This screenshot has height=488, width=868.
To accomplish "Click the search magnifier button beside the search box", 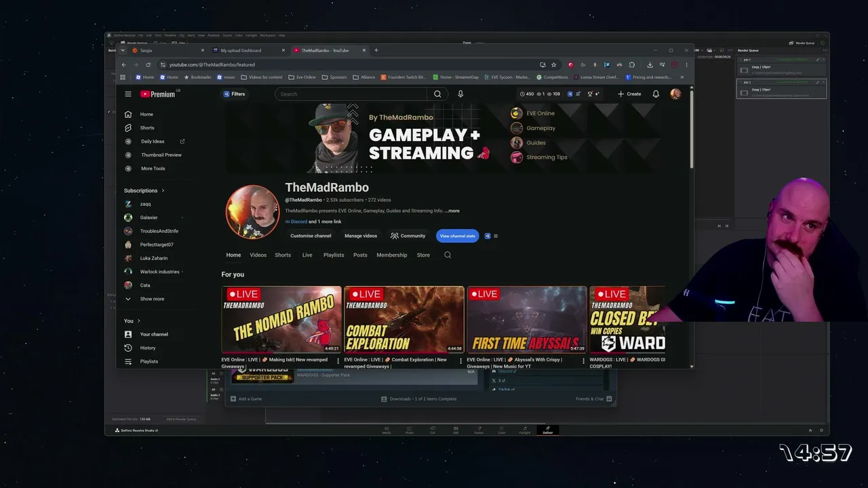I will coord(437,94).
